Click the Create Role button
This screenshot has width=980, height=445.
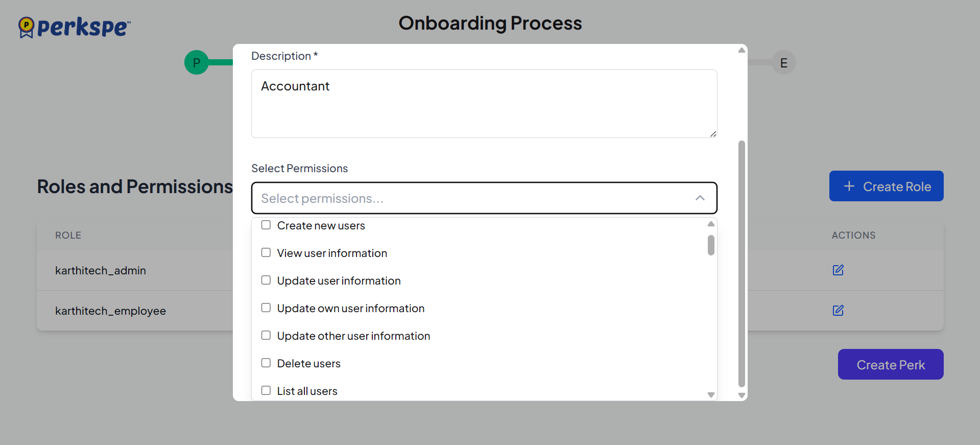[886, 186]
